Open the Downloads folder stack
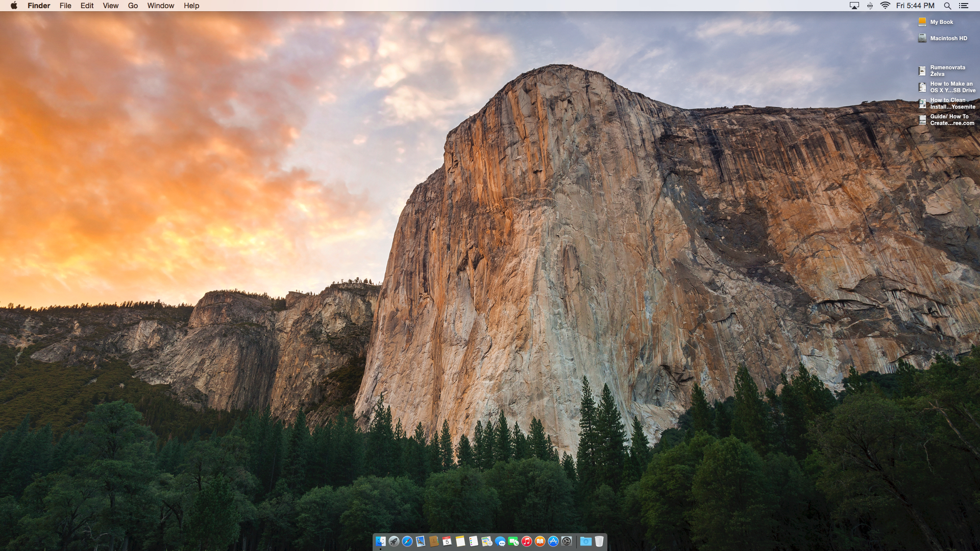This screenshot has height=551, width=980. 586,541
